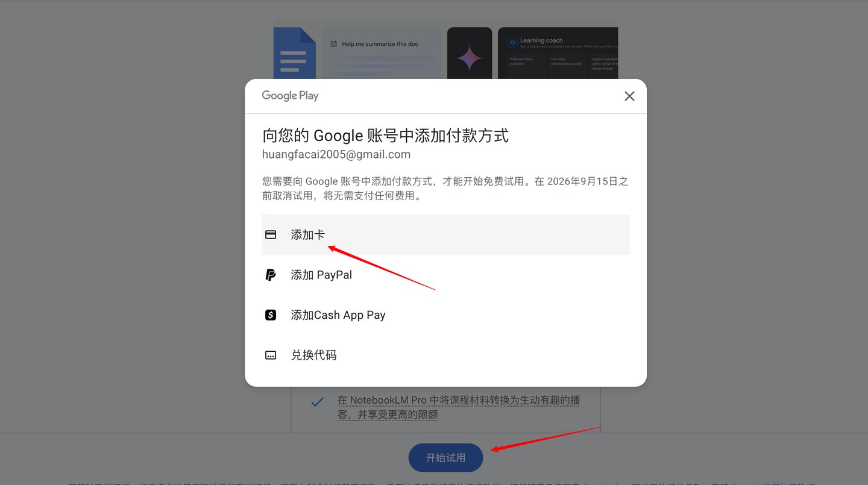This screenshot has width=868, height=485.
Task: Click the Cash App Pay icon
Action: click(x=271, y=315)
